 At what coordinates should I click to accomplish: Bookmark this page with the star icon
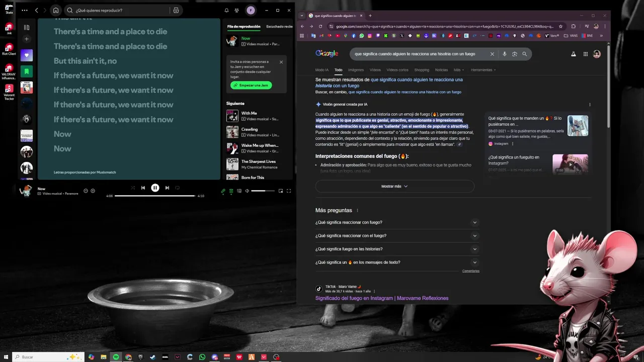(560, 26)
